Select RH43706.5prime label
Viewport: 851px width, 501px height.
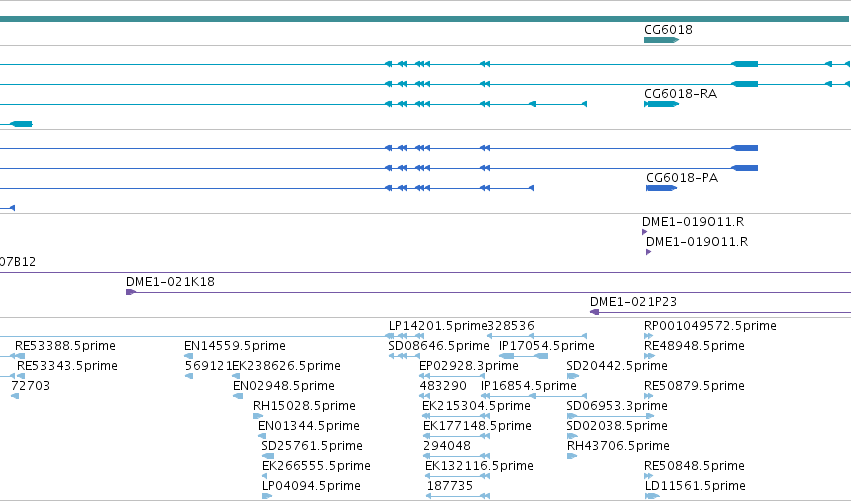[x=618, y=447]
